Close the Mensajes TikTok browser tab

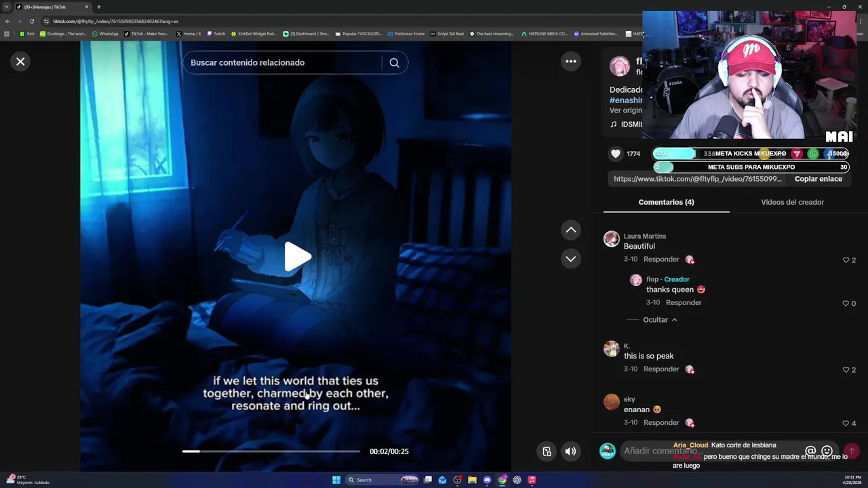(87, 7)
